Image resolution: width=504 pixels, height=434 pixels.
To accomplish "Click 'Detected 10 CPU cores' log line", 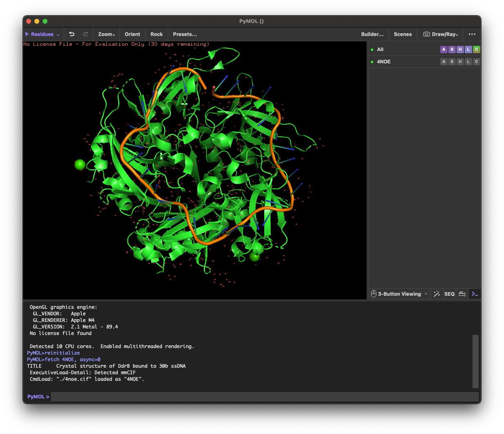I will (112, 346).
